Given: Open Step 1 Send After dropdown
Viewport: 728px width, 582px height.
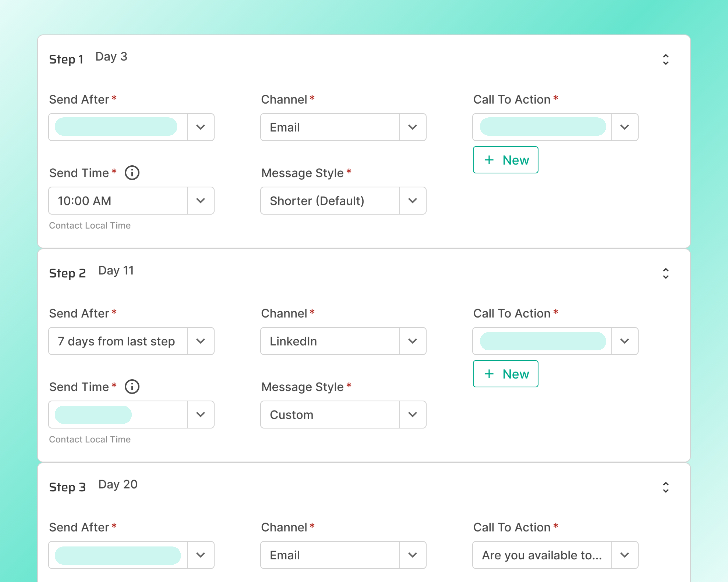Looking at the screenshot, I should (x=131, y=127).
